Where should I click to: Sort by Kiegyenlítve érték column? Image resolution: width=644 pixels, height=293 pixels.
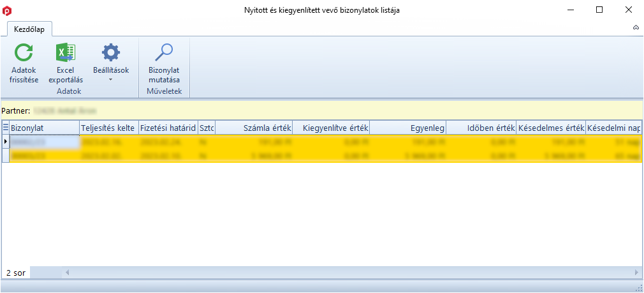pos(331,128)
